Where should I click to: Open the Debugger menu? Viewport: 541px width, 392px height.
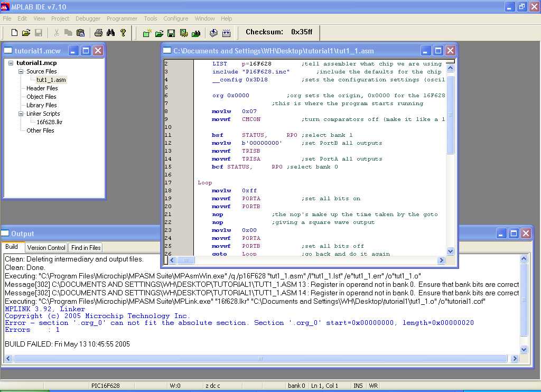pos(88,18)
